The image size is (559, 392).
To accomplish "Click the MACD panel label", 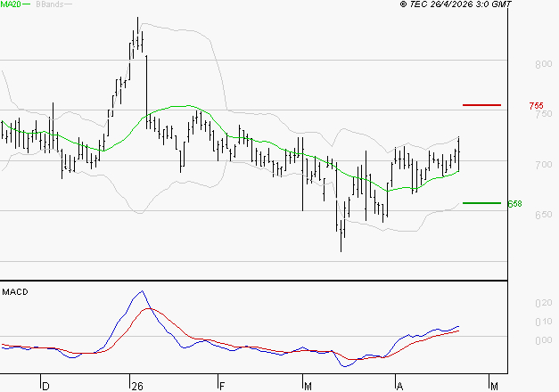I will click(x=15, y=292).
